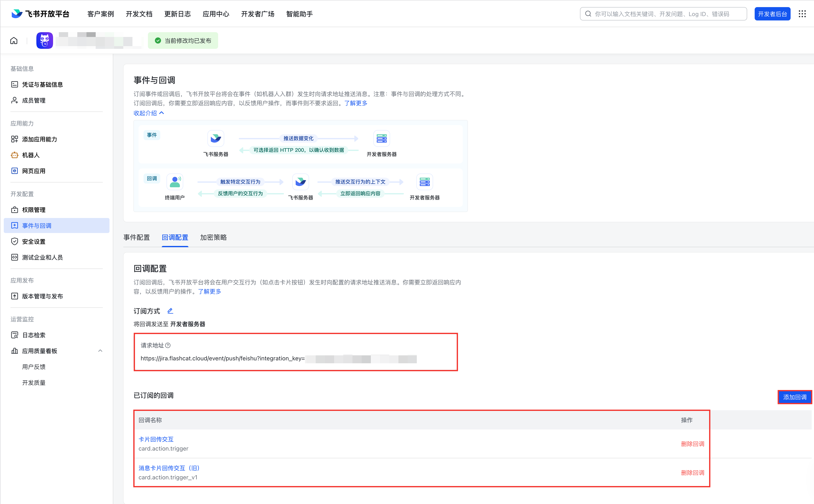
Task: Click the green published status check icon
Action: click(158, 41)
